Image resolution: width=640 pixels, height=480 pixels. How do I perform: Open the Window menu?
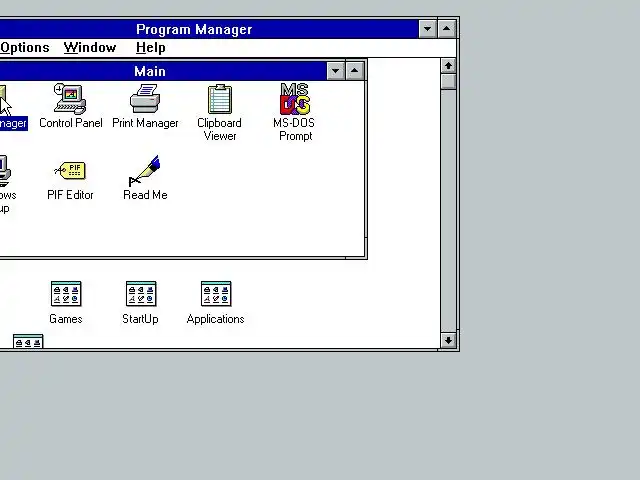[90, 48]
